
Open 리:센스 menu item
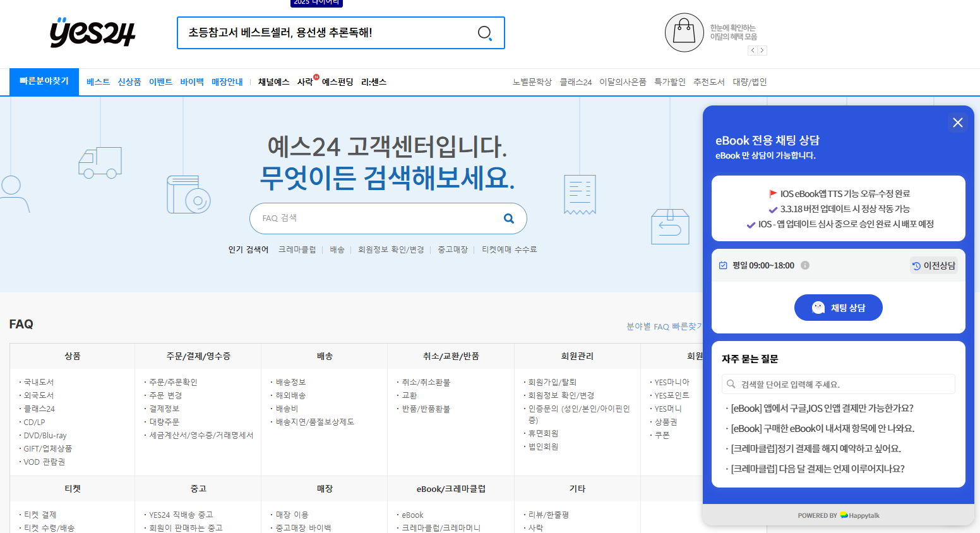374,82
